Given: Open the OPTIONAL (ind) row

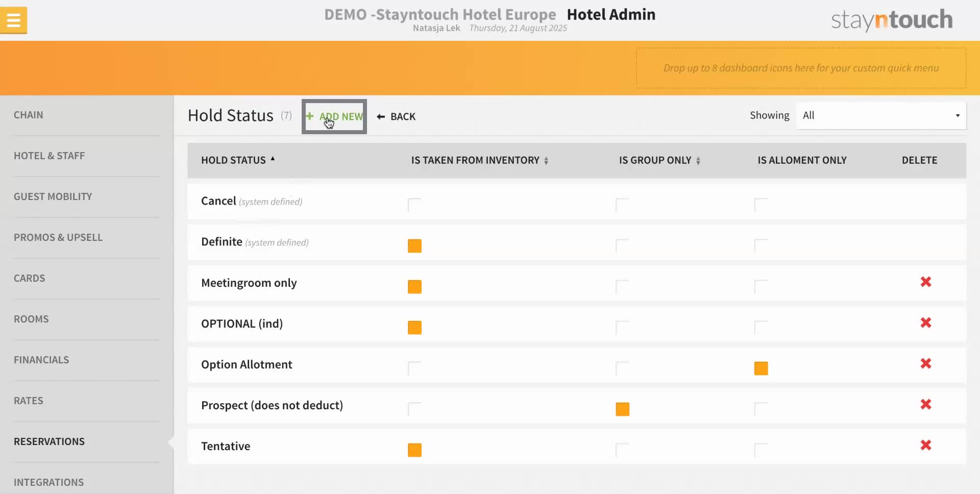Looking at the screenshot, I should tap(577, 324).
